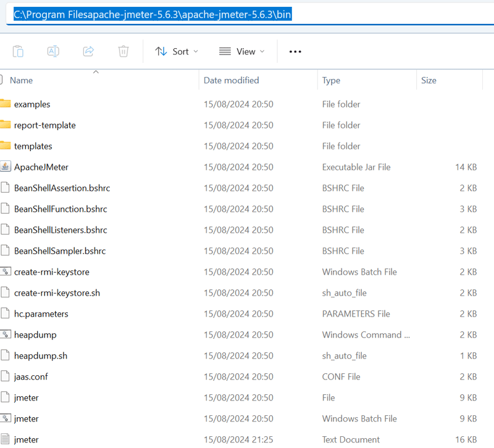Sort by Date modified column header

(x=231, y=80)
